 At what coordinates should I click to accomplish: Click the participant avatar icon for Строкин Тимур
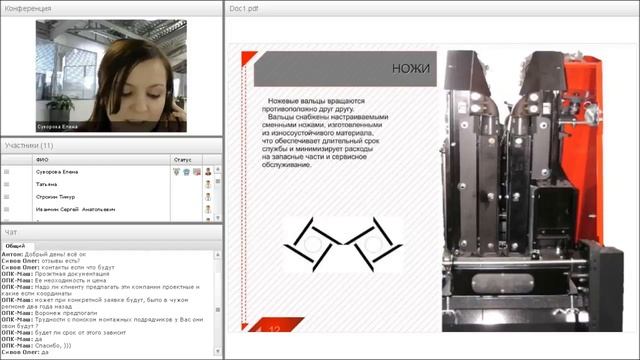pos(208,197)
